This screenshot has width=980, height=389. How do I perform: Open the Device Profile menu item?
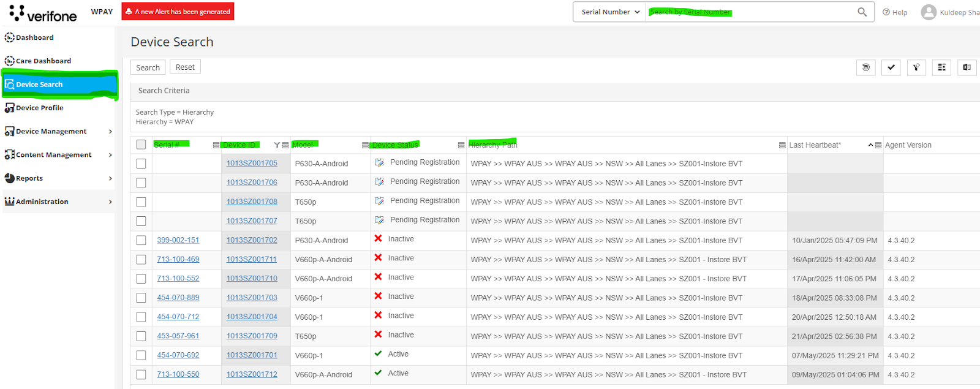point(40,108)
